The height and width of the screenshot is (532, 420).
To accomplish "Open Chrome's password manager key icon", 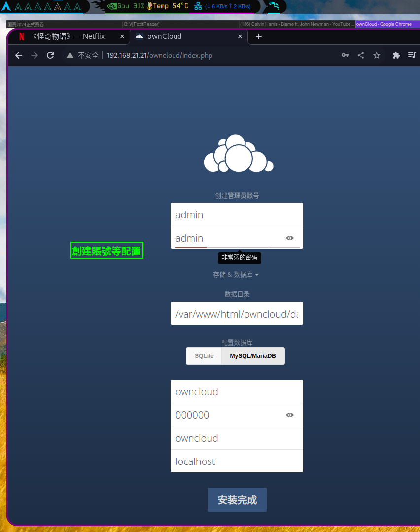I will [345, 55].
